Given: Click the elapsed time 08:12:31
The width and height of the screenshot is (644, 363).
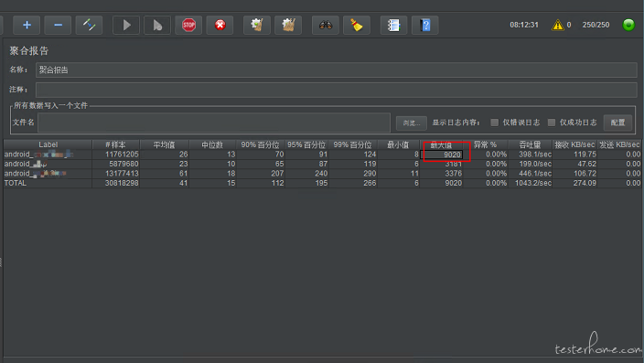Looking at the screenshot, I should coord(523,25).
